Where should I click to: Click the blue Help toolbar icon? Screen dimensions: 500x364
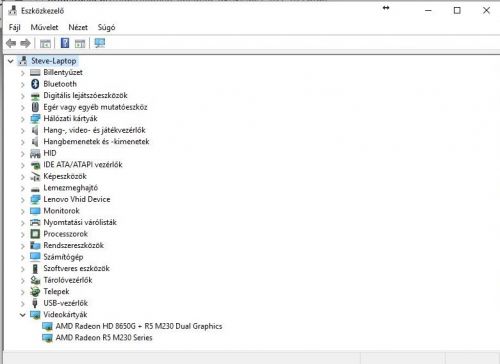(x=65, y=43)
